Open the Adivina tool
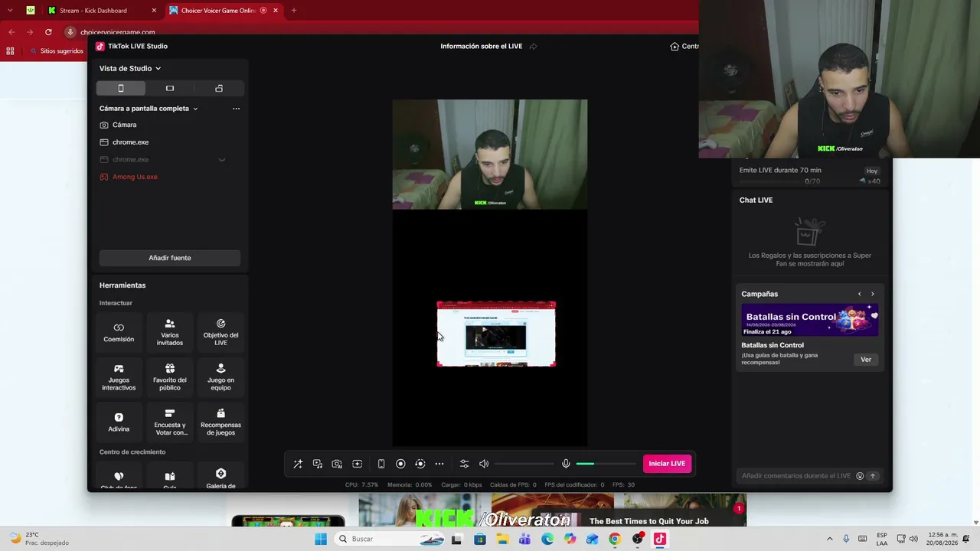Image resolution: width=980 pixels, height=551 pixels. click(x=119, y=422)
